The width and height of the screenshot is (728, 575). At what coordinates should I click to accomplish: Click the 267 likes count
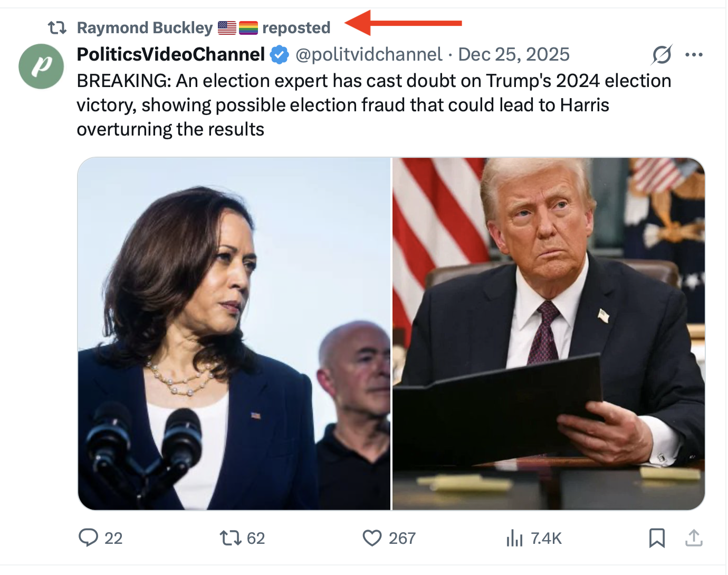coord(402,538)
